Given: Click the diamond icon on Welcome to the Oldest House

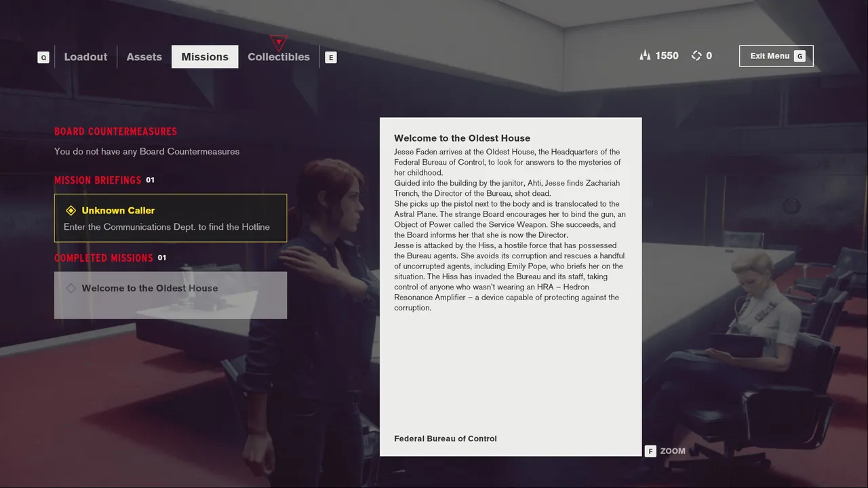Looking at the screenshot, I should 71,288.
